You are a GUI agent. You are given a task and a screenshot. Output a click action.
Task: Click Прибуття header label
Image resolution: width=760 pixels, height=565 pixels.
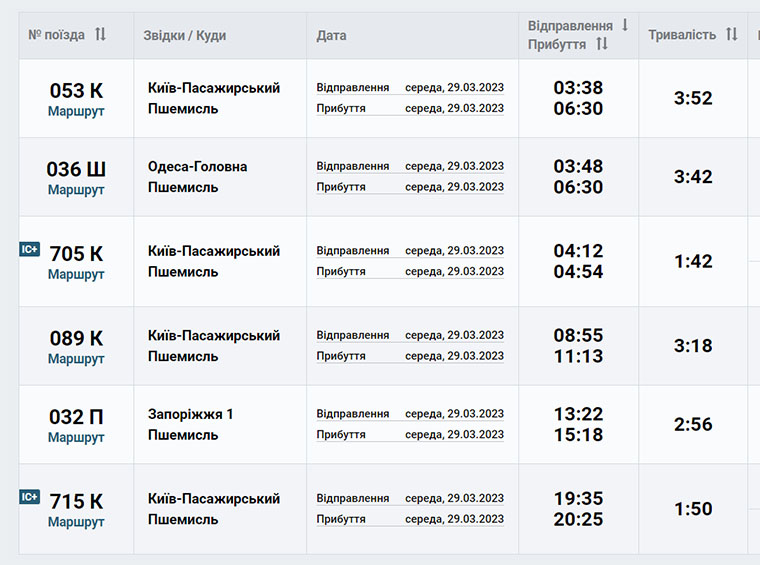point(557,44)
